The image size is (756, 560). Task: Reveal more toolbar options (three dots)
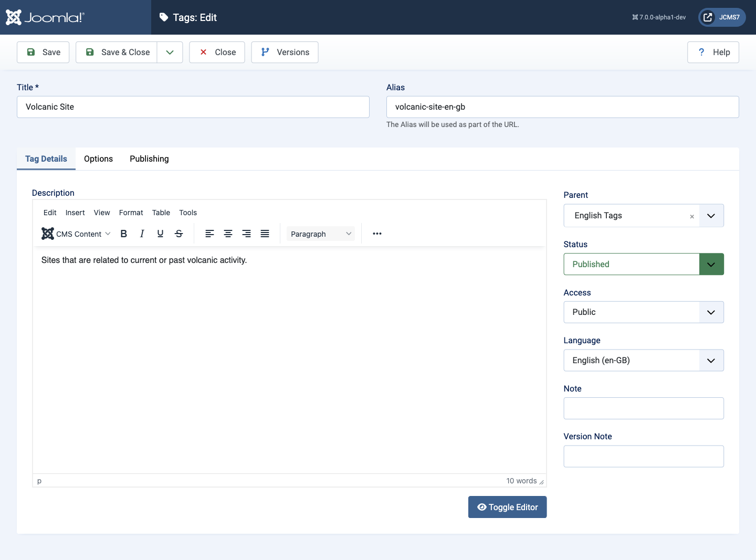[377, 234]
